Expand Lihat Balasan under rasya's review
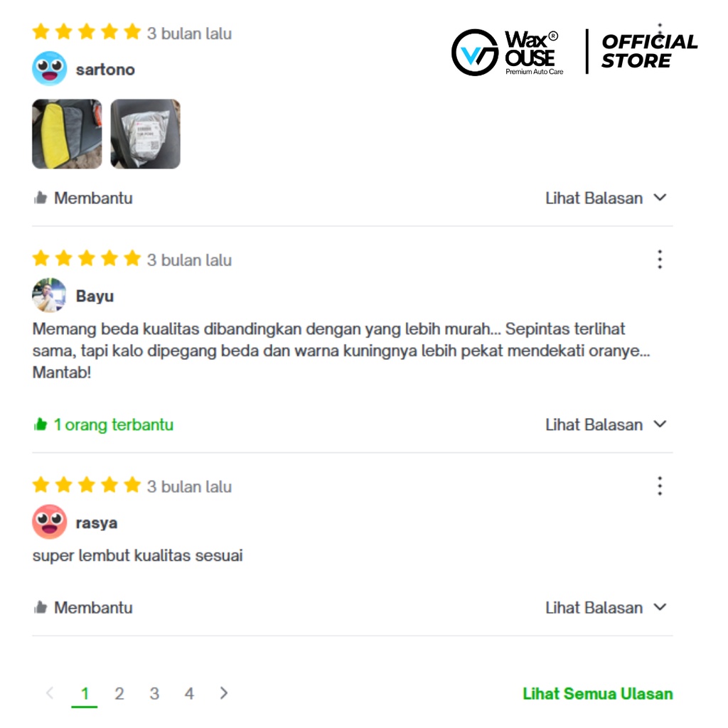The width and height of the screenshot is (728, 728). pos(606,608)
